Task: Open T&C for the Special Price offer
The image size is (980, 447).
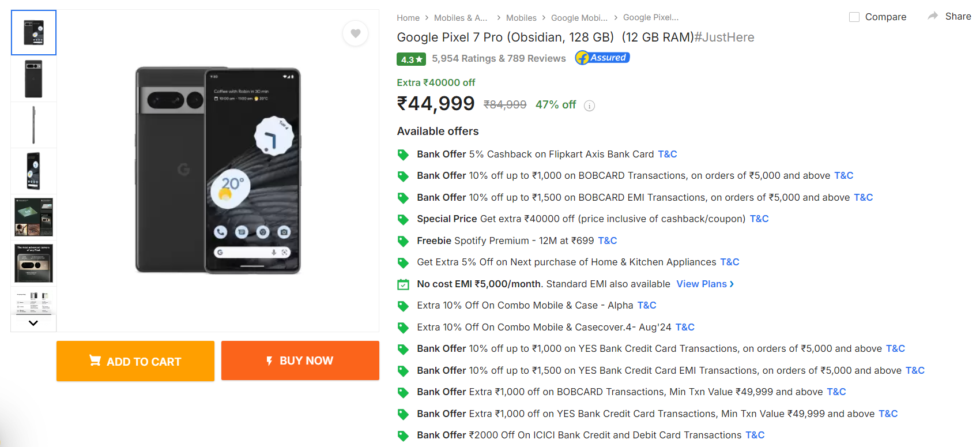Action: pyautogui.click(x=759, y=219)
